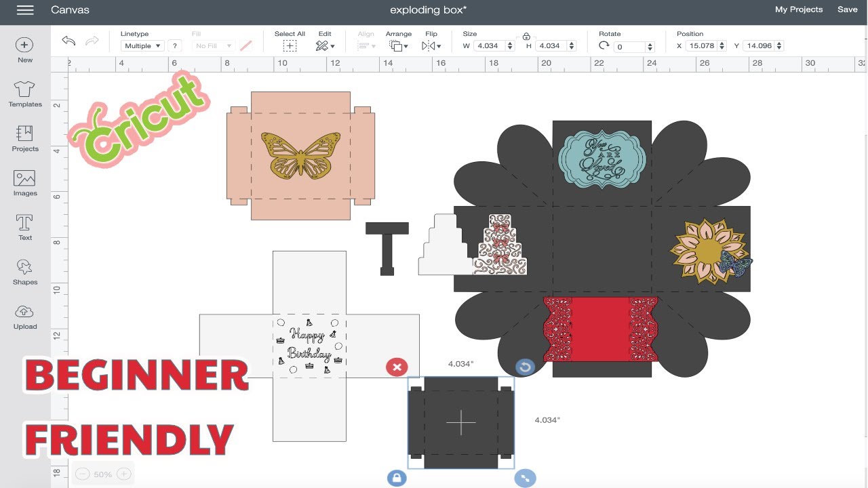Click the blue rotate handle
The image size is (868, 488).
point(525,367)
